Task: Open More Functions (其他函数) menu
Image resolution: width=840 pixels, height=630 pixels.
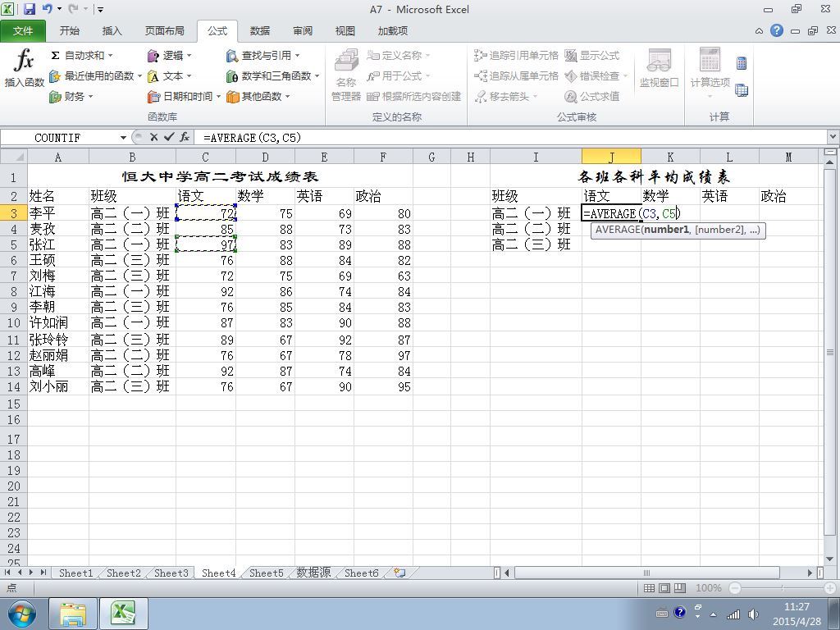Action: (x=258, y=97)
